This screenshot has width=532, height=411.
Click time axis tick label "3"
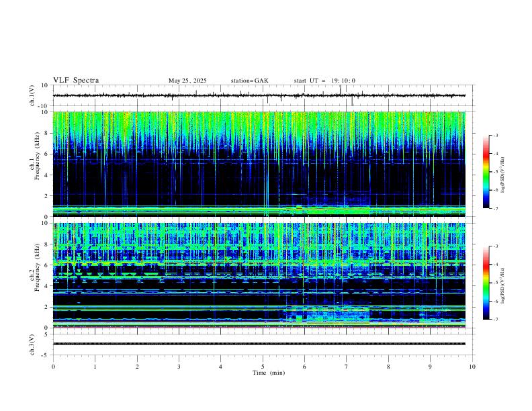tap(179, 367)
